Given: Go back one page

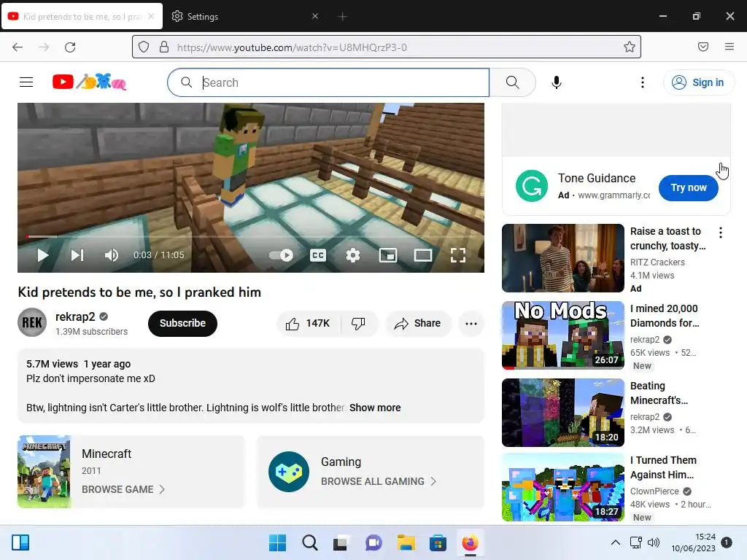Looking at the screenshot, I should [18, 47].
